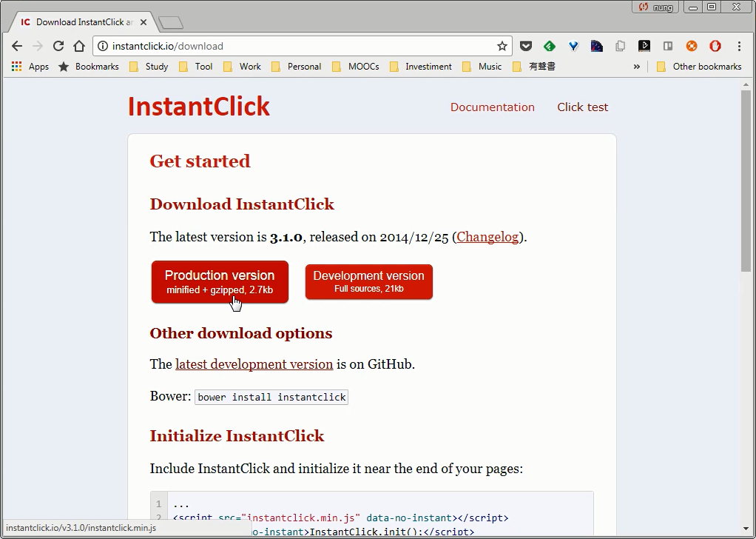Expand the Music bookmarks folder
The width and height of the screenshot is (756, 539).
coord(482,67)
